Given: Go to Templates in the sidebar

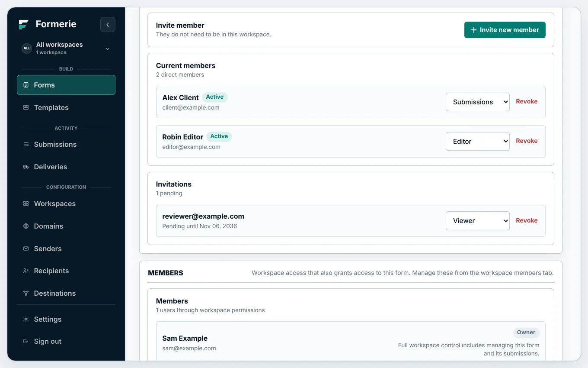Looking at the screenshot, I should [x=66, y=107].
